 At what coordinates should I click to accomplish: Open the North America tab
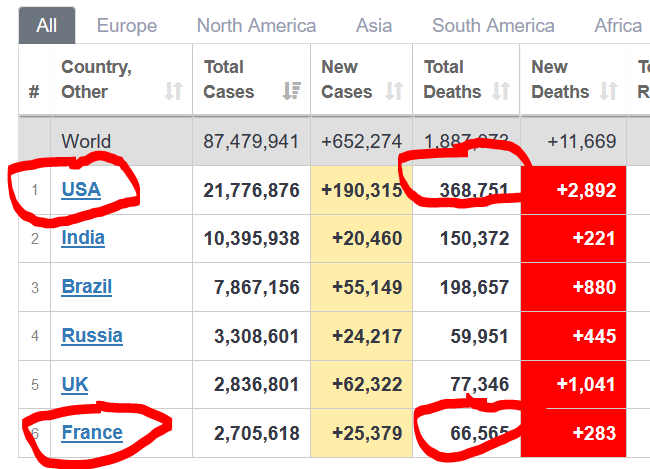pos(256,25)
